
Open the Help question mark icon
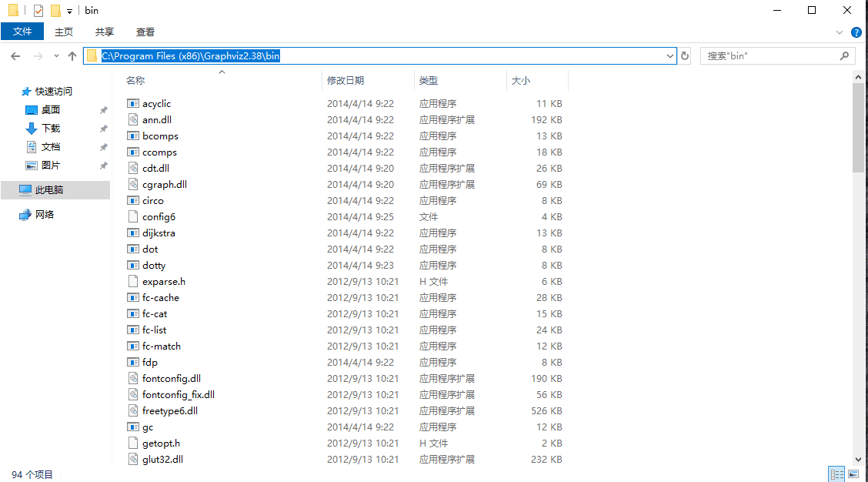tap(856, 32)
